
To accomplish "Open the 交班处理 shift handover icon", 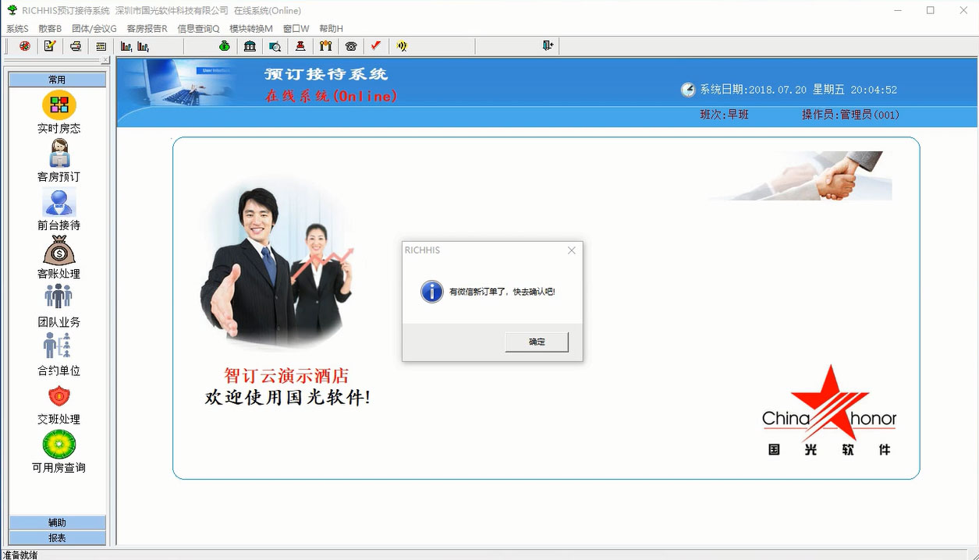I will (x=59, y=396).
